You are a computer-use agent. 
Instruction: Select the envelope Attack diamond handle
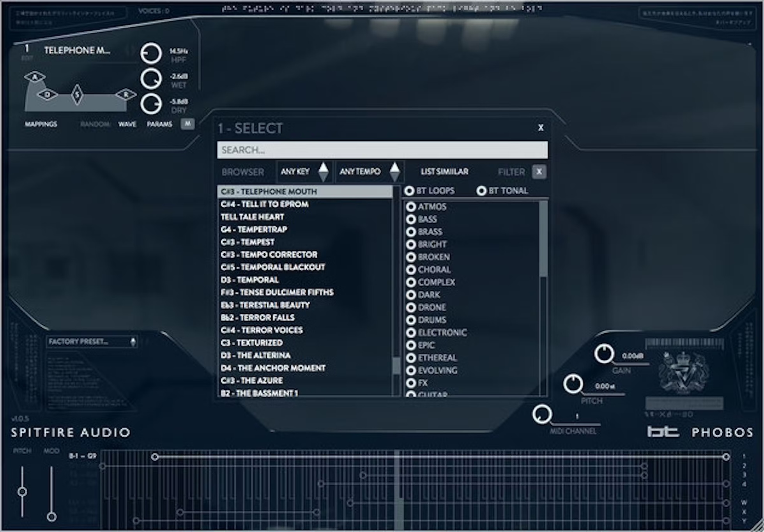pos(35,77)
